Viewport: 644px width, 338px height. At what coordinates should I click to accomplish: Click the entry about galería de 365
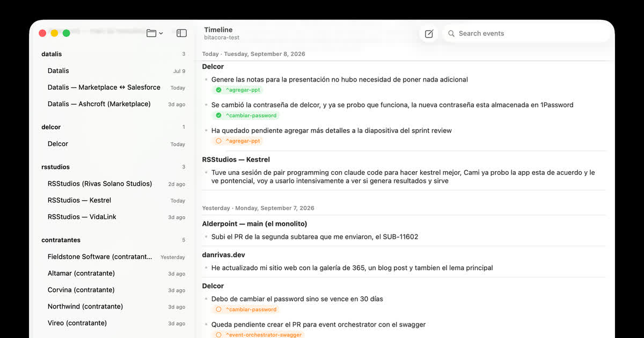[x=352, y=268]
